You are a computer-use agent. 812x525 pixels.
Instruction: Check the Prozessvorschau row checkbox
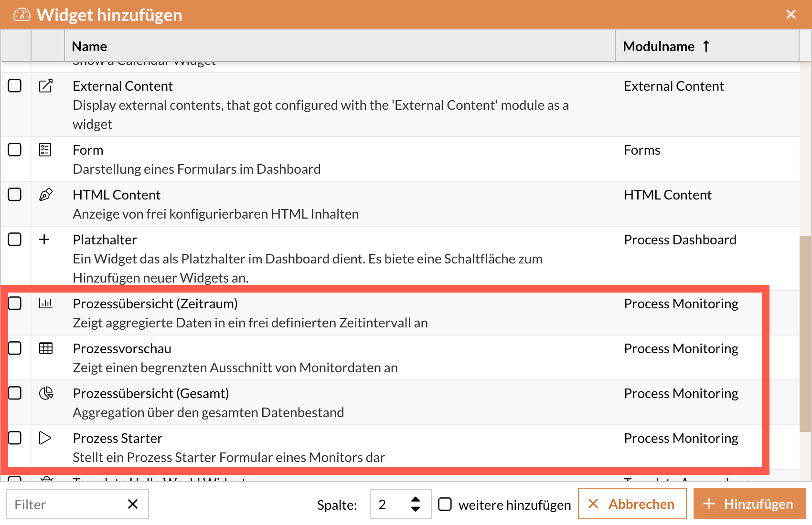click(15, 348)
